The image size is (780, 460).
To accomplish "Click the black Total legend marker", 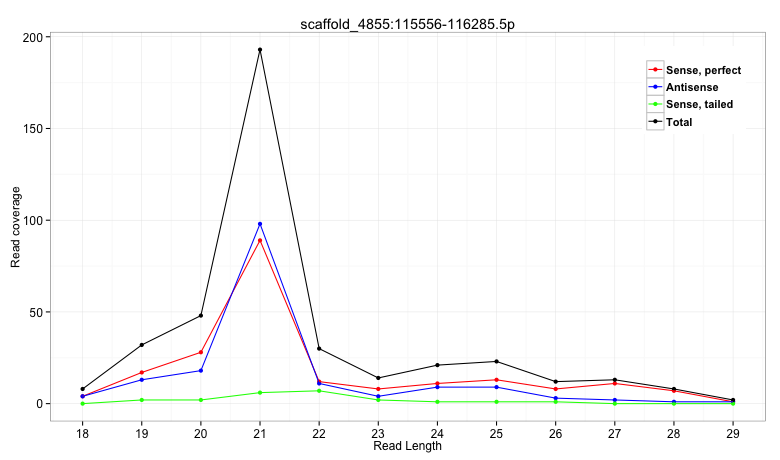I will point(656,122).
